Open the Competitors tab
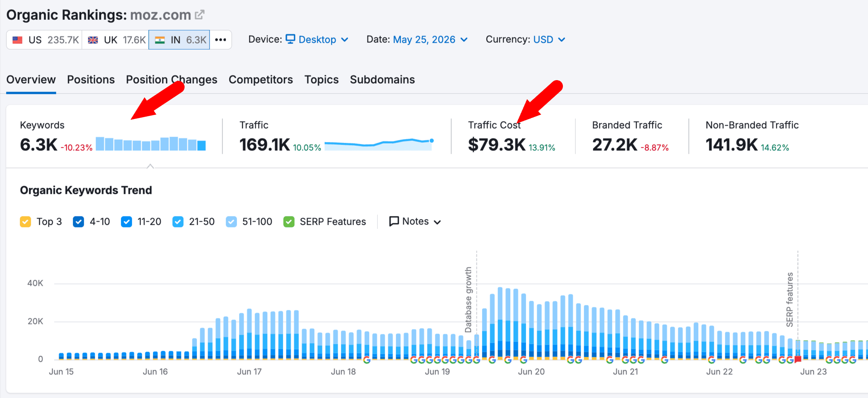Viewport: 868px width, 398px height. tap(261, 79)
